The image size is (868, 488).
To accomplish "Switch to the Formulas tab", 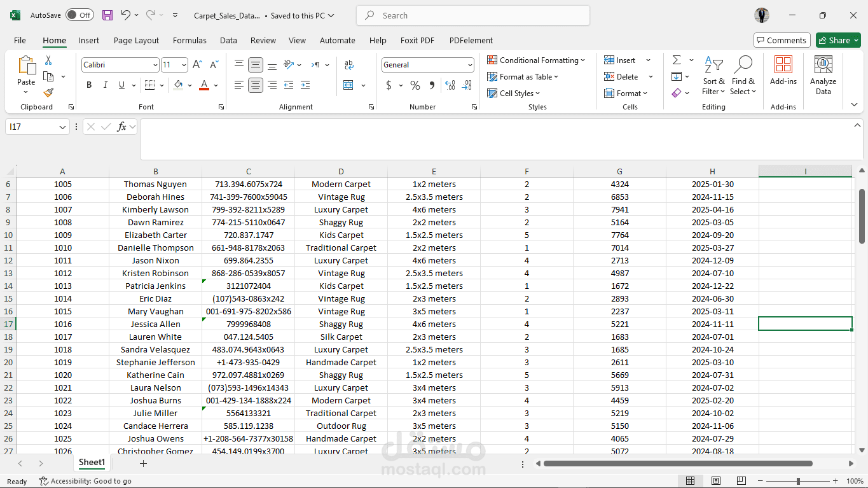I will [x=189, y=40].
